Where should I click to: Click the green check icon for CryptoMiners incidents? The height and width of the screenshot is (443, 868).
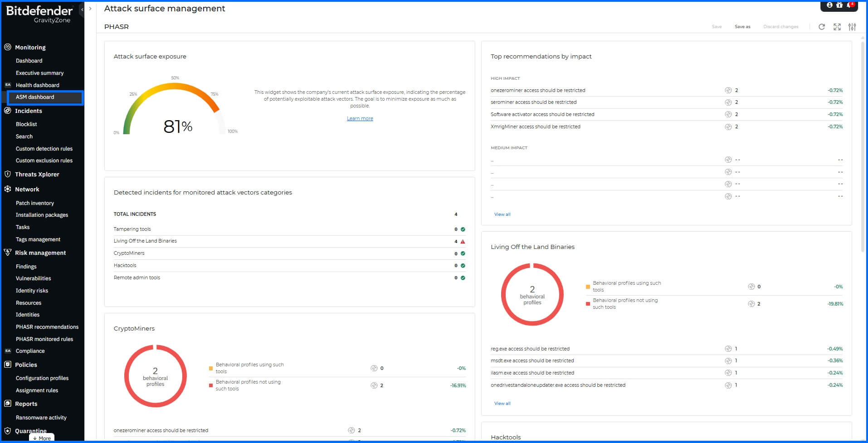463,253
